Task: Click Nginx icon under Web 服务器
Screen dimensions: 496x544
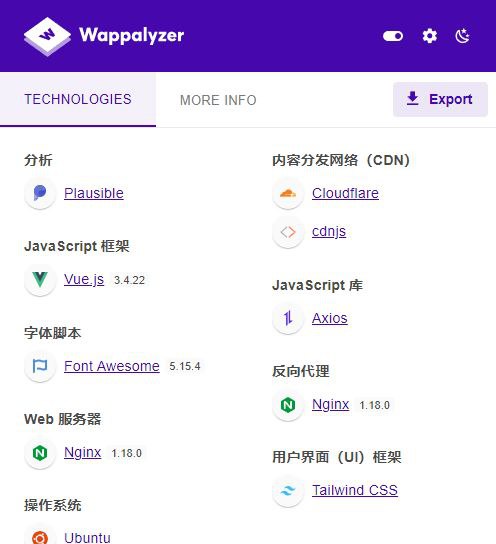Action: (x=40, y=453)
